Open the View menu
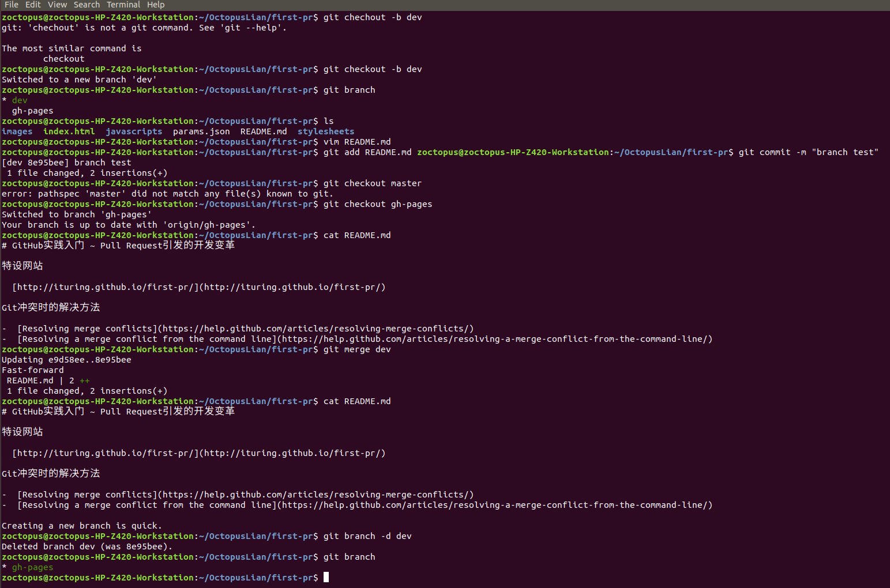 coord(57,5)
